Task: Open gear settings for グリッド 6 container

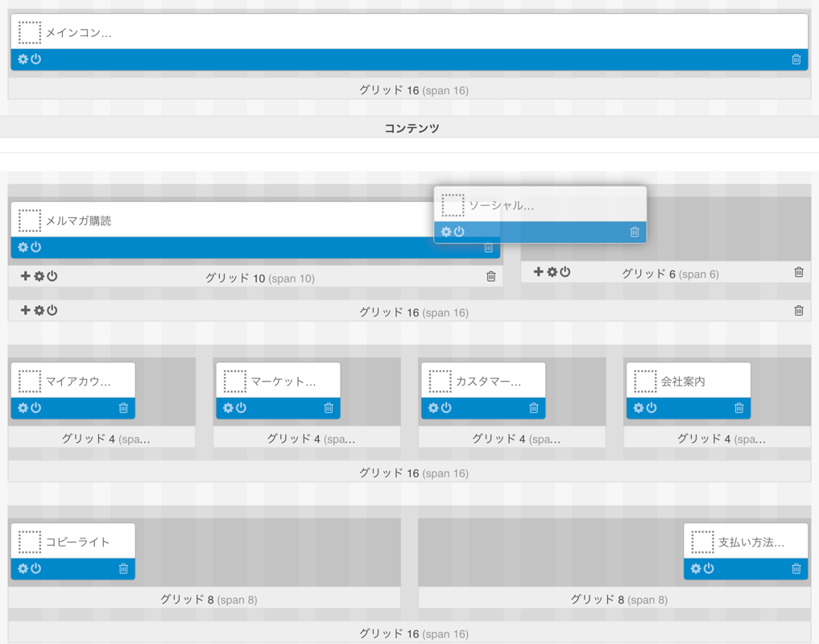Action: (552, 272)
